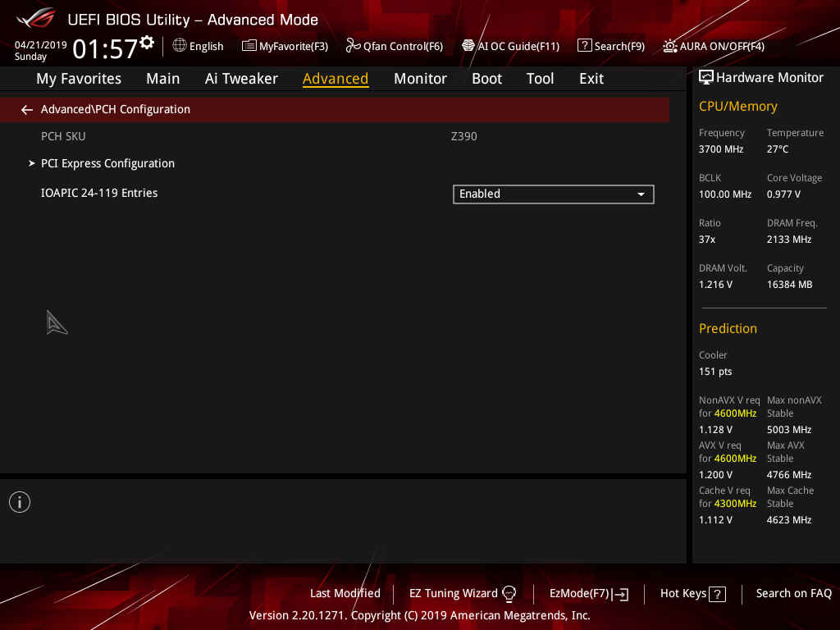Open the Monitor tab
840x630 pixels.
[x=421, y=79]
